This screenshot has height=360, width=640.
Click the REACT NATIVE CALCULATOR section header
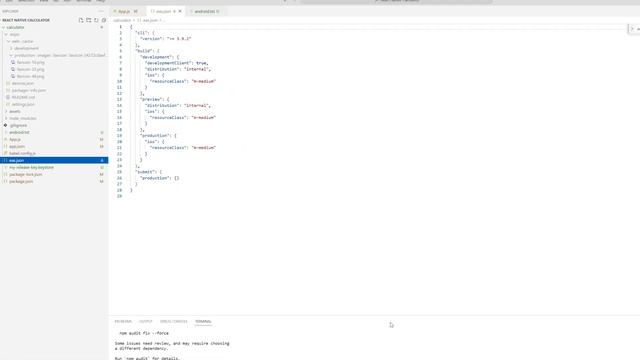[x=26, y=20]
